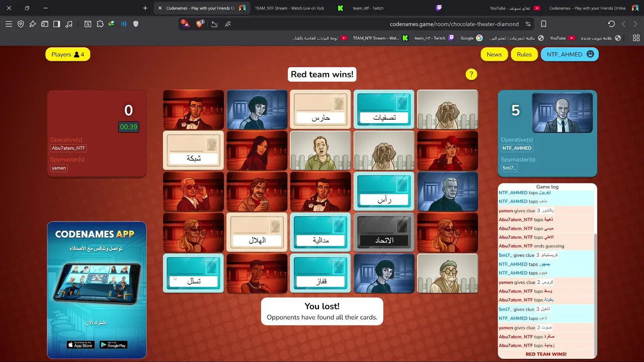
Task: Open the team_ntf - Twitch bookmark
Action: pyautogui.click(x=434, y=38)
